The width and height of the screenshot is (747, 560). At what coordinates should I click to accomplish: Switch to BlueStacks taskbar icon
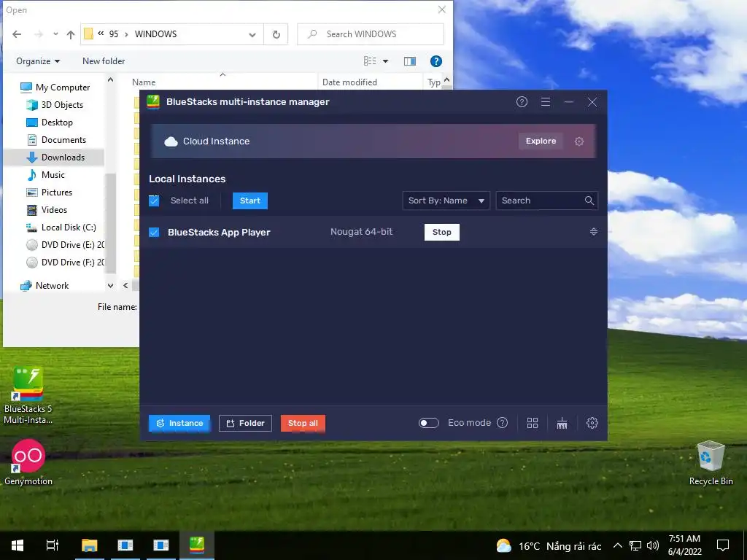click(197, 545)
